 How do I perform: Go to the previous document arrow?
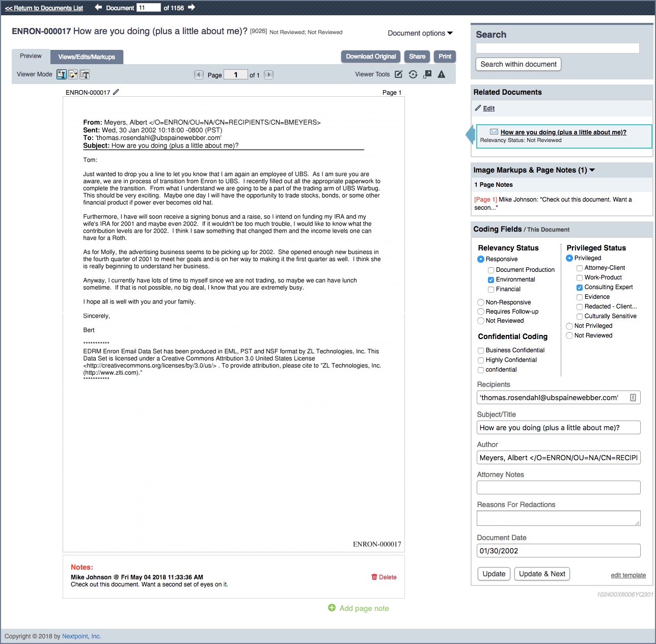[x=99, y=8]
